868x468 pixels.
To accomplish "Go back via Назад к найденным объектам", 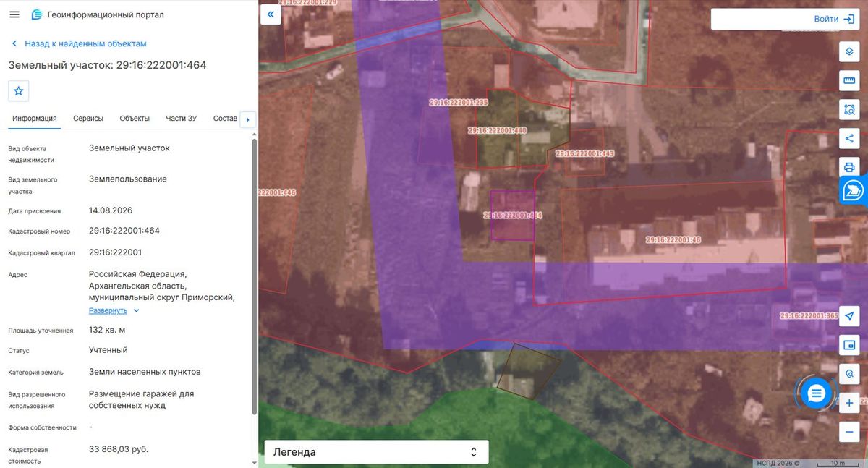I will click(79, 43).
